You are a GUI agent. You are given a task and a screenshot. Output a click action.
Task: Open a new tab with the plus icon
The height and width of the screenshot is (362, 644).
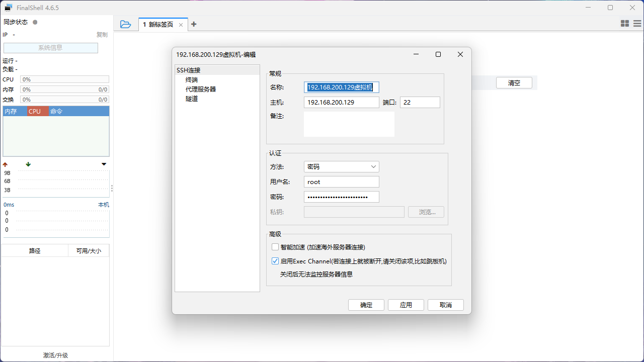pyautogui.click(x=194, y=24)
